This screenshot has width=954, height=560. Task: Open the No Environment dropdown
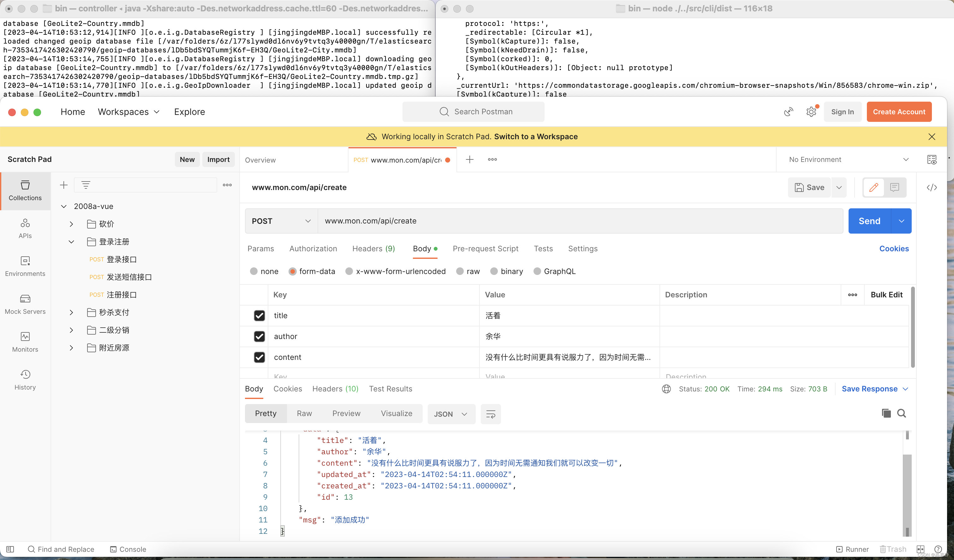(849, 159)
